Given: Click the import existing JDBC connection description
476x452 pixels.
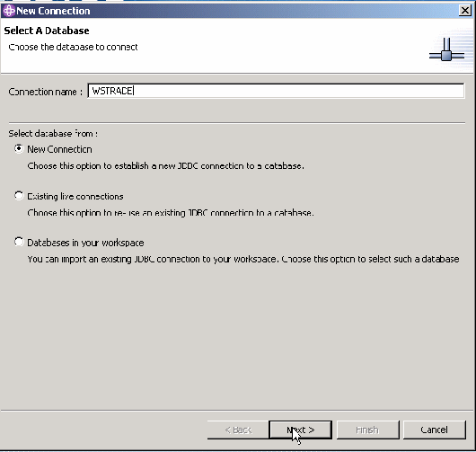Looking at the screenshot, I should (243, 259).
